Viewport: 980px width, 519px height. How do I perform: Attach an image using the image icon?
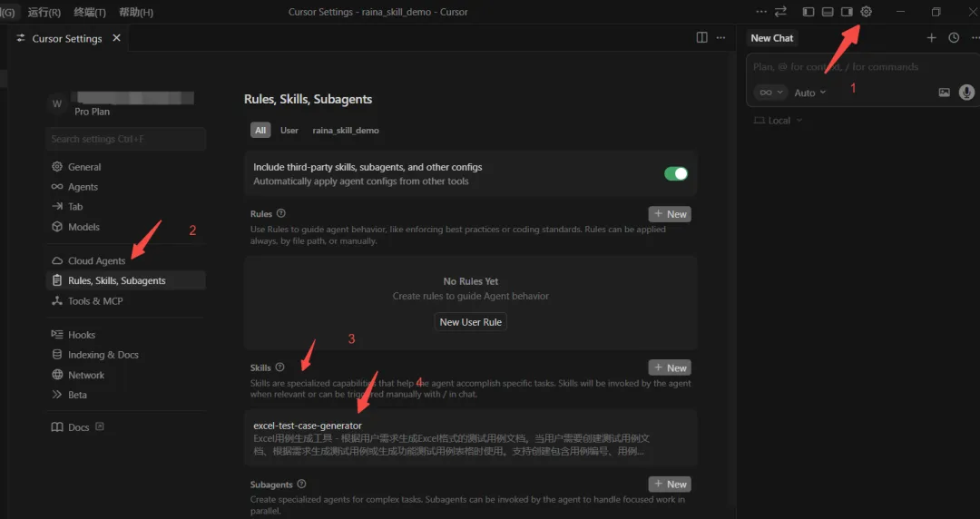point(945,92)
